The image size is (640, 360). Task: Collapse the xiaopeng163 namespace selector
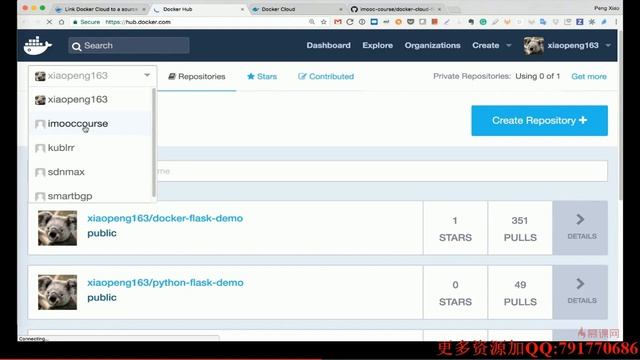(92, 76)
